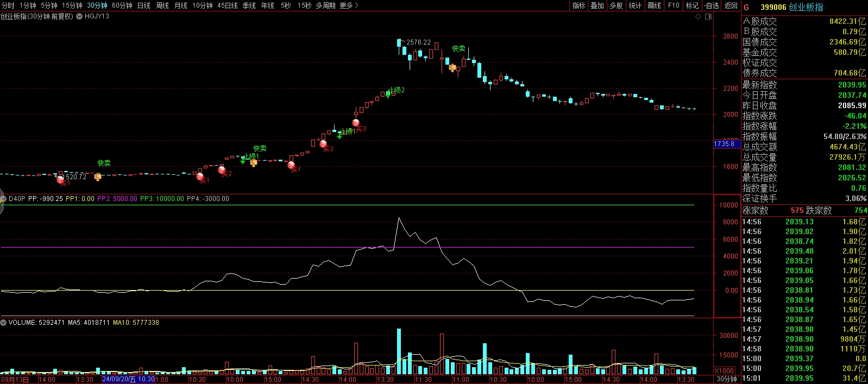Click the 399006 index code
This screenshot has height=384, width=868.
pyautogui.click(x=773, y=7)
